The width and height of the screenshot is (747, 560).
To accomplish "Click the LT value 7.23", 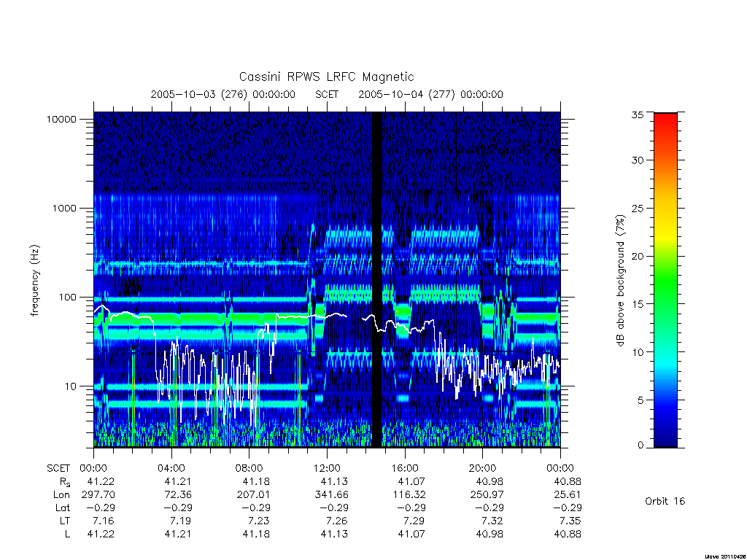I will point(259,521).
